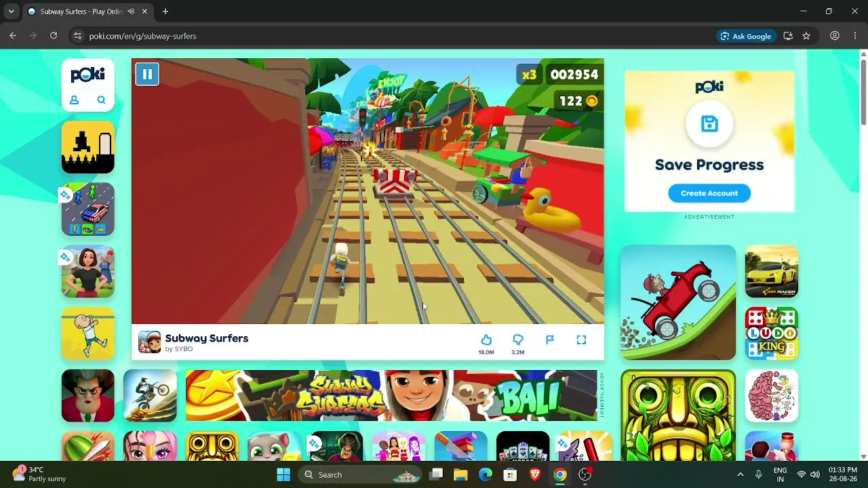Click the microphone icon in system tray
Image resolution: width=868 pixels, height=488 pixels.
click(759, 474)
